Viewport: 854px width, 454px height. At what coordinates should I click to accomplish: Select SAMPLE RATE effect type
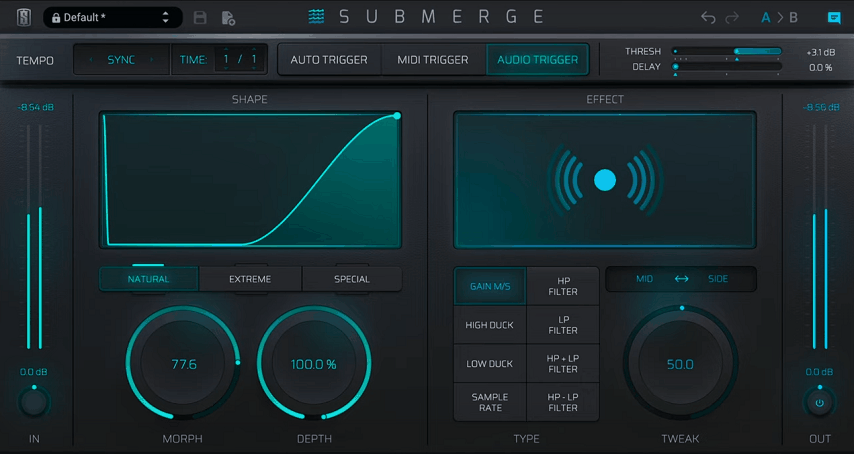490,402
